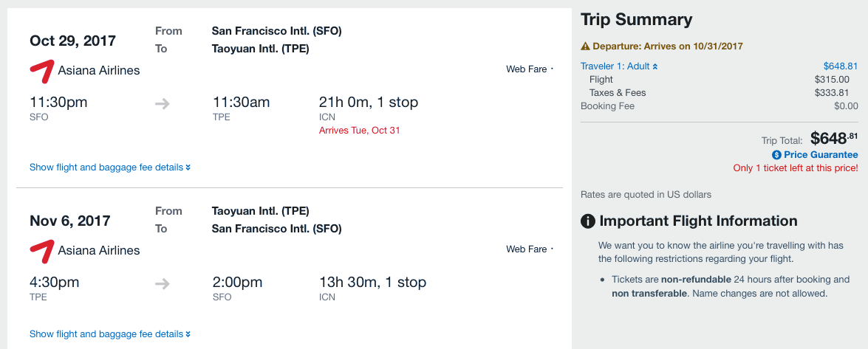Expand flight and baggage fee details for Oct 29
Image resolution: width=868 pixels, height=349 pixels.
pos(110,167)
